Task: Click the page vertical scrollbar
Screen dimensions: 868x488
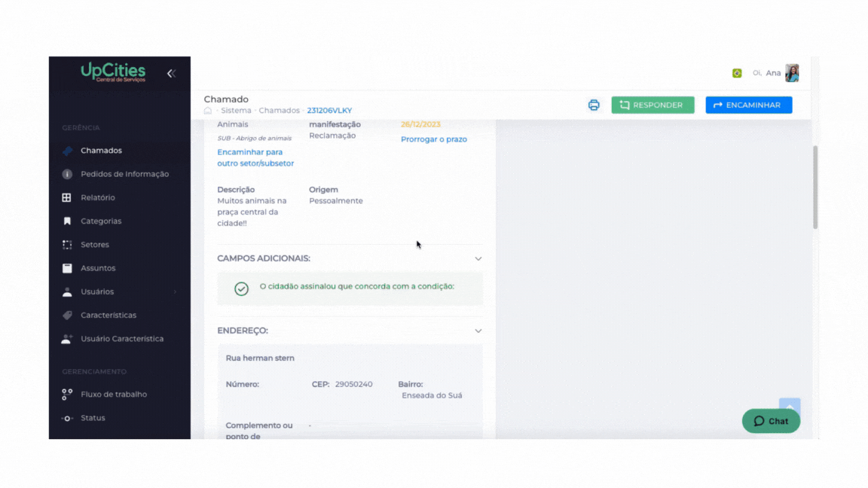Action: (x=815, y=187)
